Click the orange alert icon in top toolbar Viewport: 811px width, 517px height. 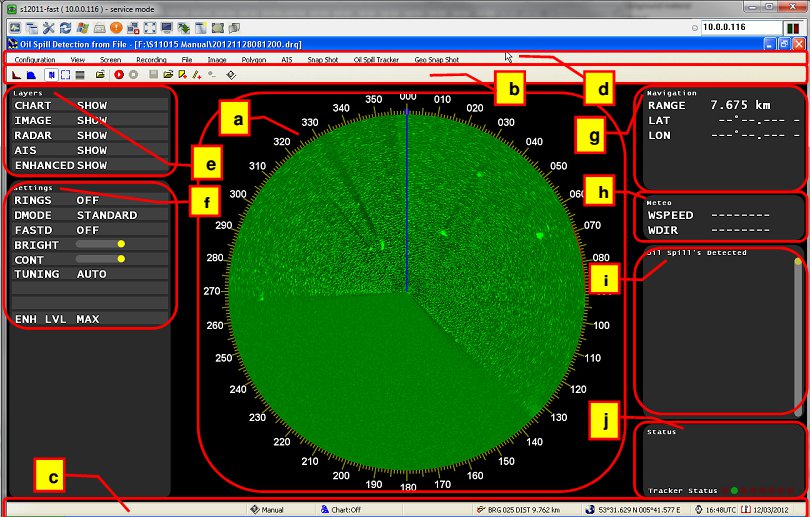tap(116, 27)
